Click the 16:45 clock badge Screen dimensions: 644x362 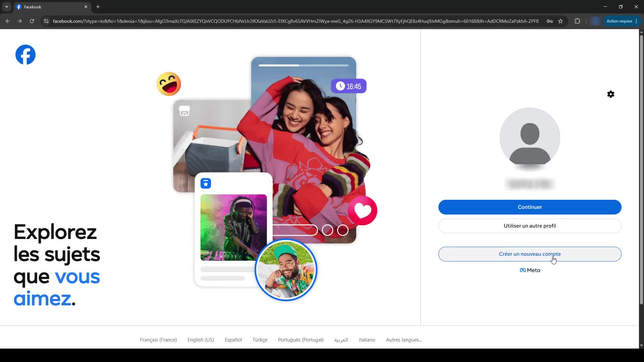click(x=349, y=86)
